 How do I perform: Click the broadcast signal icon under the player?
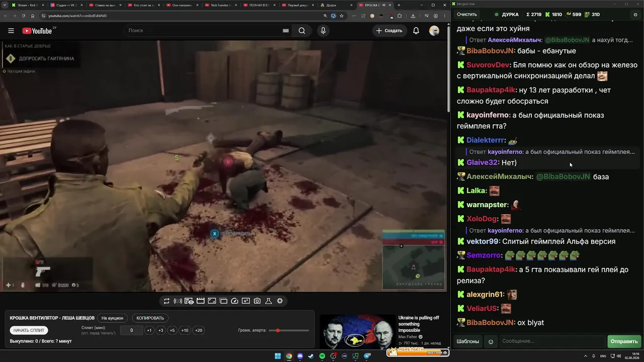(x=178, y=301)
